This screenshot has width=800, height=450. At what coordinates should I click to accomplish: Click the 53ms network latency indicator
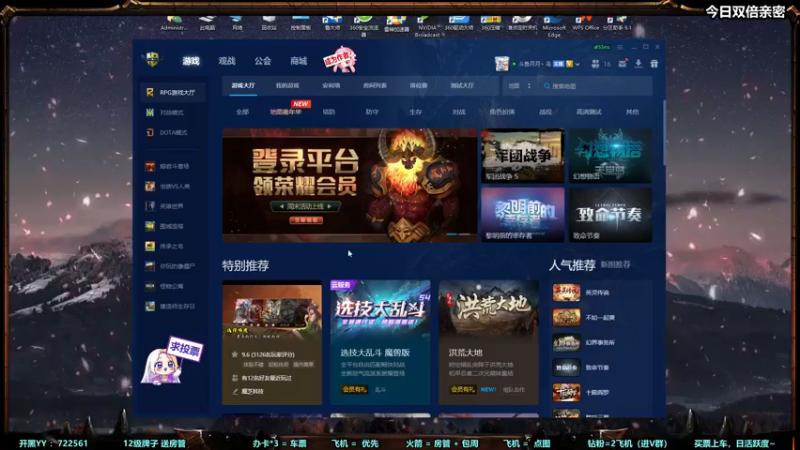tap(601, 47)
